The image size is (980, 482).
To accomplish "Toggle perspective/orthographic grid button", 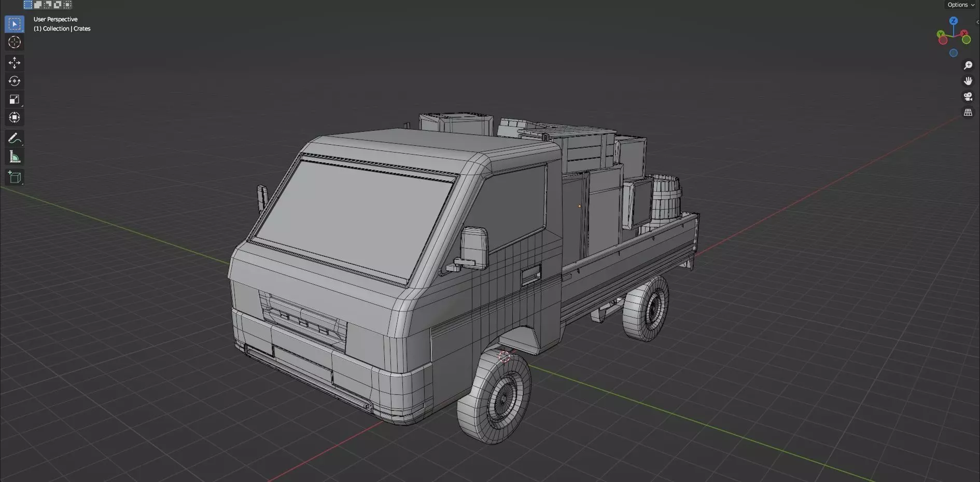I will [x=968, y=112].
